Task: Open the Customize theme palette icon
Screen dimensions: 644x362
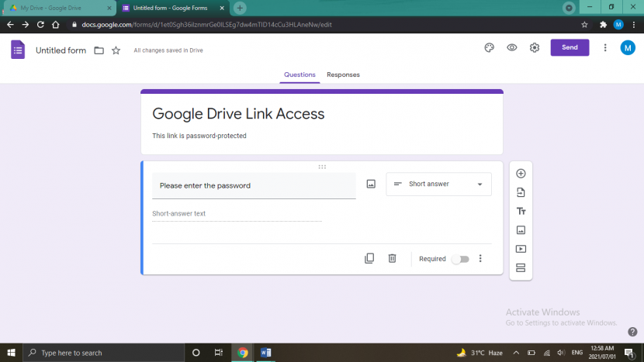Action: pos(489,47)
